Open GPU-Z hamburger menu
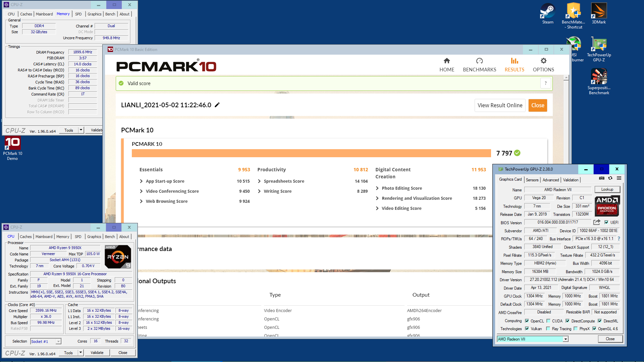 (x=619, y=178)
